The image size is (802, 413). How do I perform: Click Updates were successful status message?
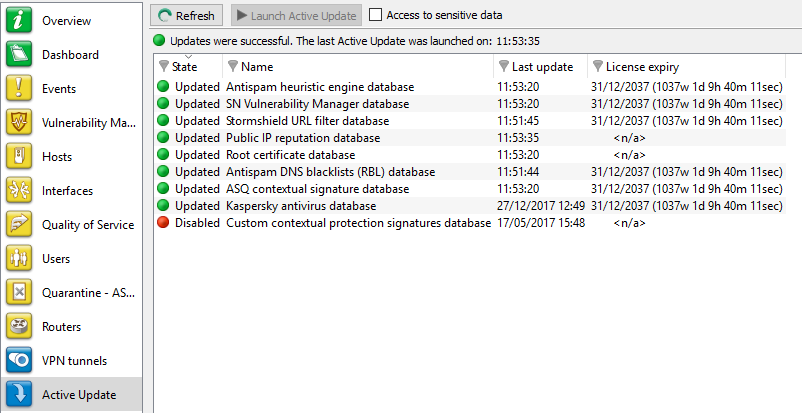click(355, 41)
